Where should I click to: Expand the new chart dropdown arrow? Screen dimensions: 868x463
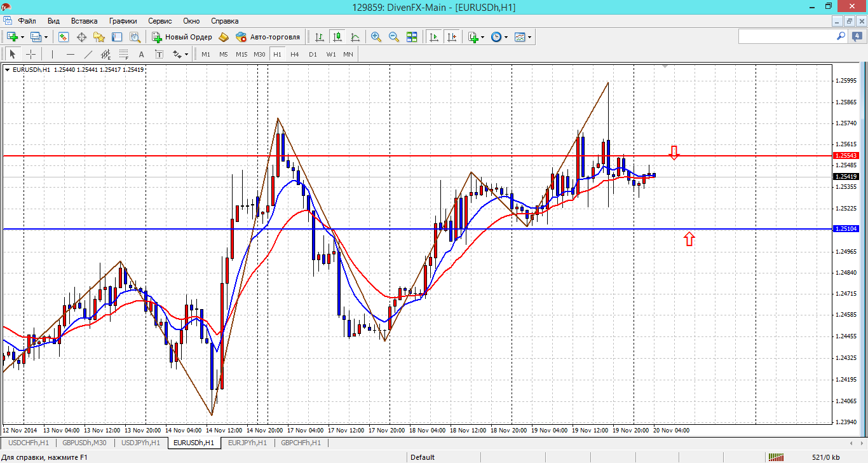coord(22,37)
